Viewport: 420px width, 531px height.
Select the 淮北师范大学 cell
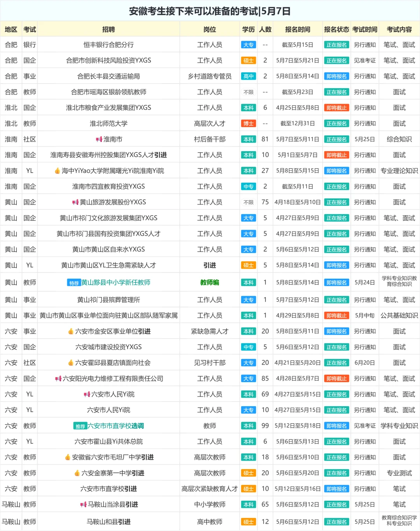point(108,124)
